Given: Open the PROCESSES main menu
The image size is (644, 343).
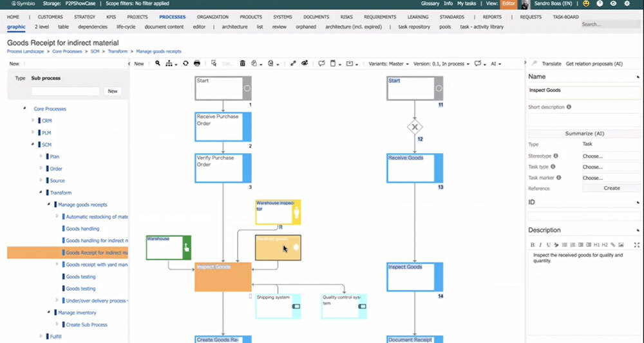Looking at the screenshot, I should 172,17.
